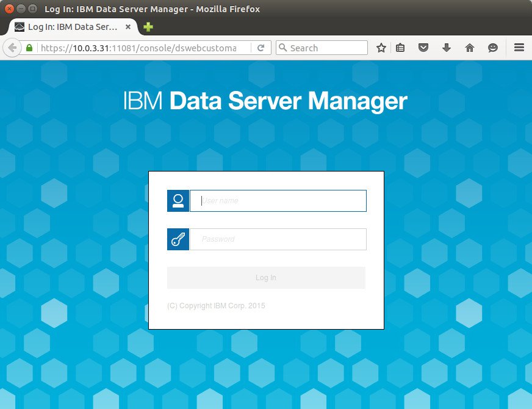Click the Firefox back arrow button
The image size is (532, 409).
12,48
